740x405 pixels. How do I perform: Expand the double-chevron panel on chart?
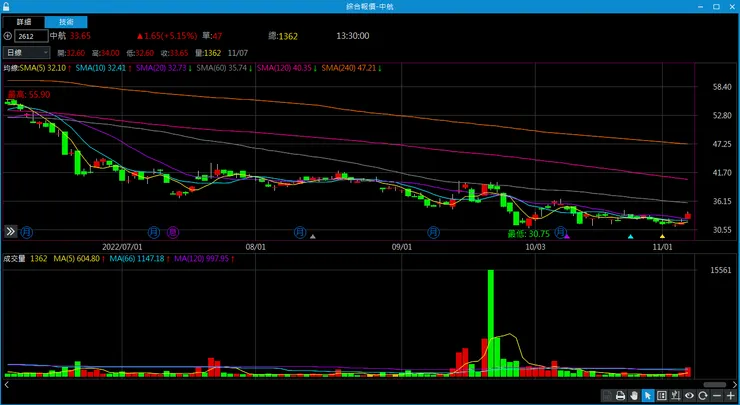(x=10, y=231)
